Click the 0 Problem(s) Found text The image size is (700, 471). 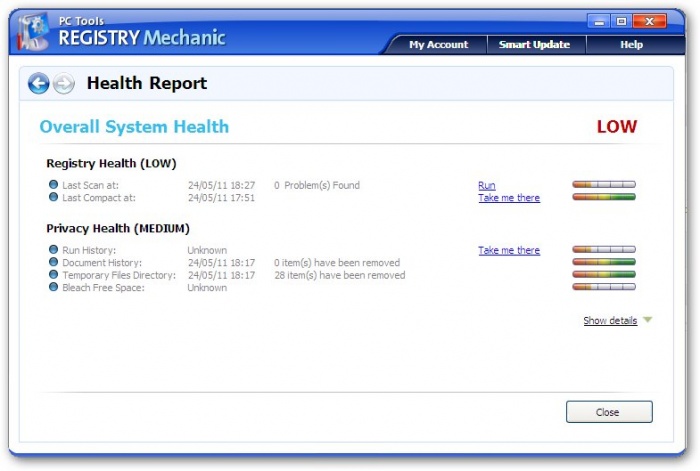click(x=317, y=185)
